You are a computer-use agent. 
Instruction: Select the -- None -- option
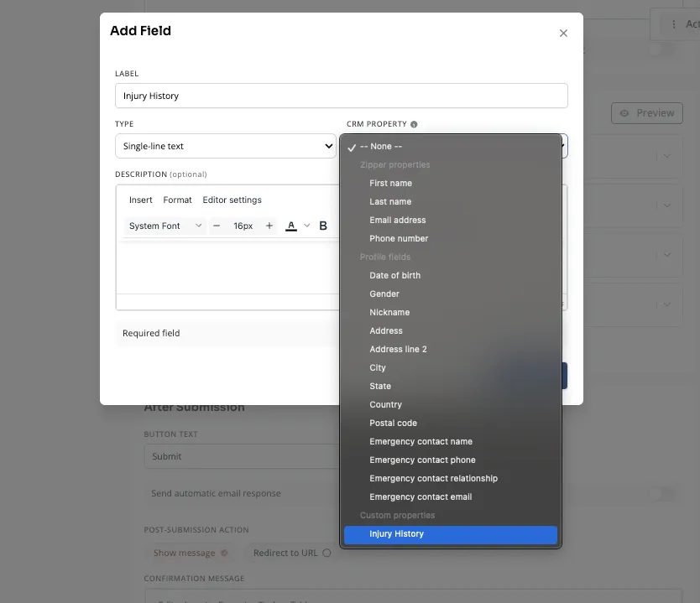tap(451, 146)
